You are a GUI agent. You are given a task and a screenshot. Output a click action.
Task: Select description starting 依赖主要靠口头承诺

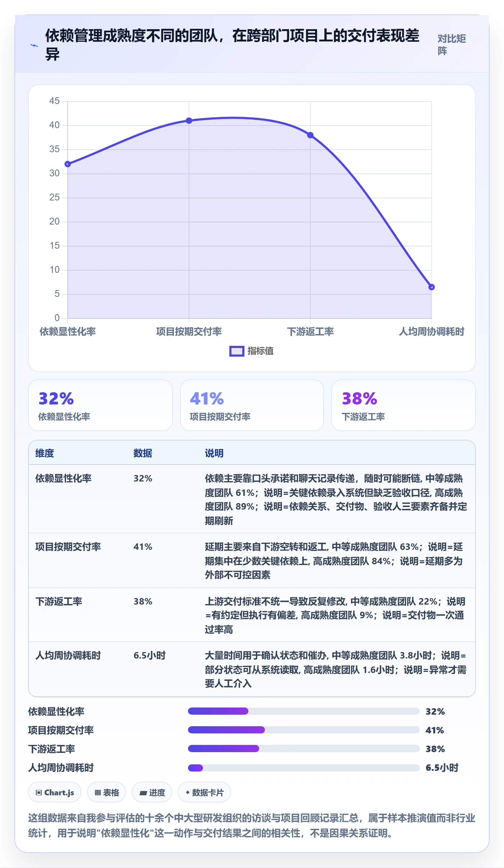click(336, 499)
